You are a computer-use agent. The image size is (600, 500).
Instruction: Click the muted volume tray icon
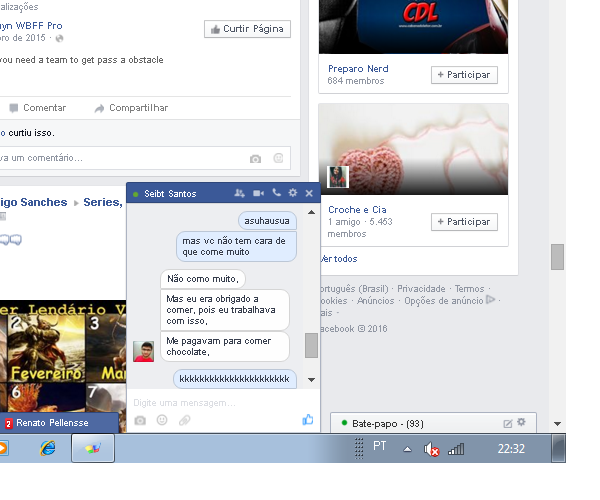[431, 449]
